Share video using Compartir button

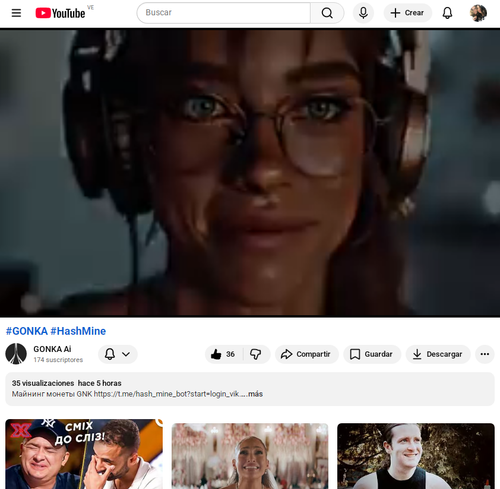click(x=306, y=354)
